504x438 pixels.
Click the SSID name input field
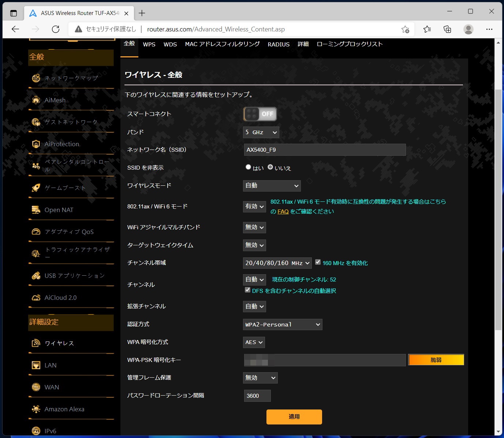(x=325, y=150)
